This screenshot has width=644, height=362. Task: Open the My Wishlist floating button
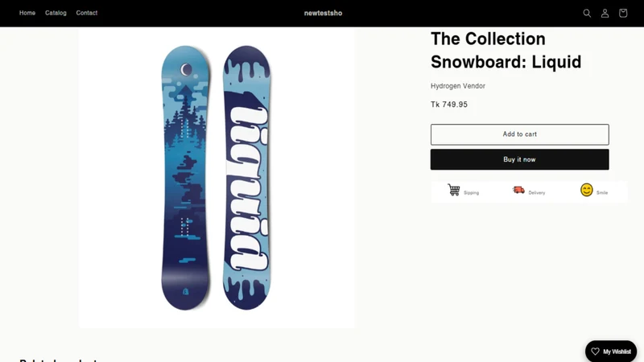[611, 352]
